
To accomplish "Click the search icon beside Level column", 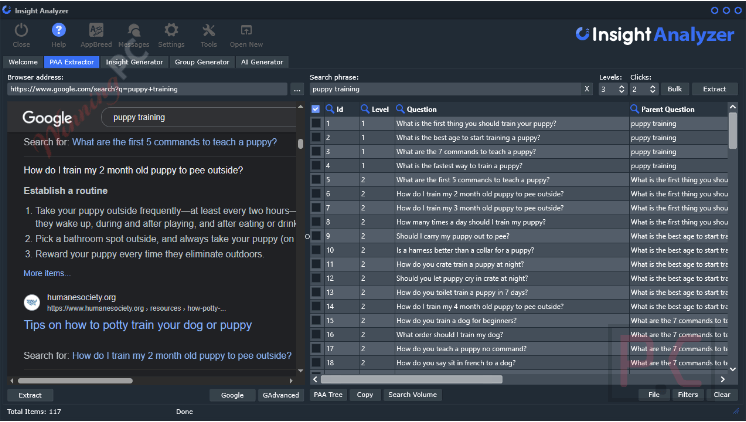I will (365, 109).
